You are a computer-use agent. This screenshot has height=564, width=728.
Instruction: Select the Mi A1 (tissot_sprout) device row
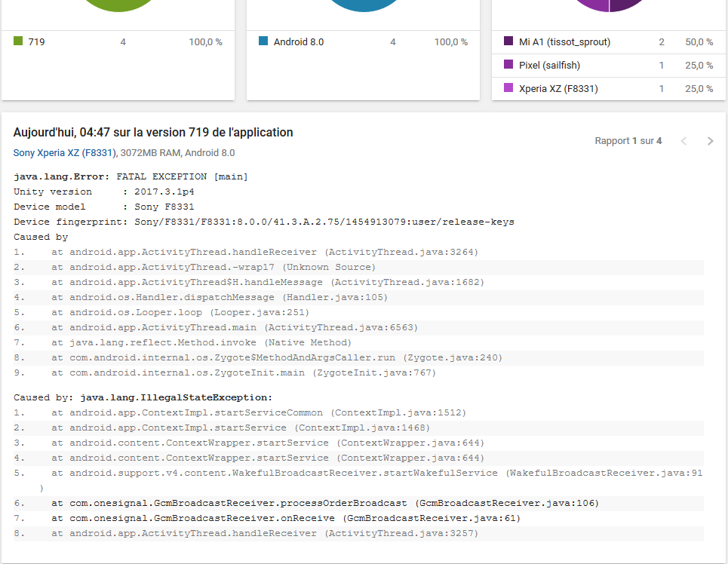(609, 41)
